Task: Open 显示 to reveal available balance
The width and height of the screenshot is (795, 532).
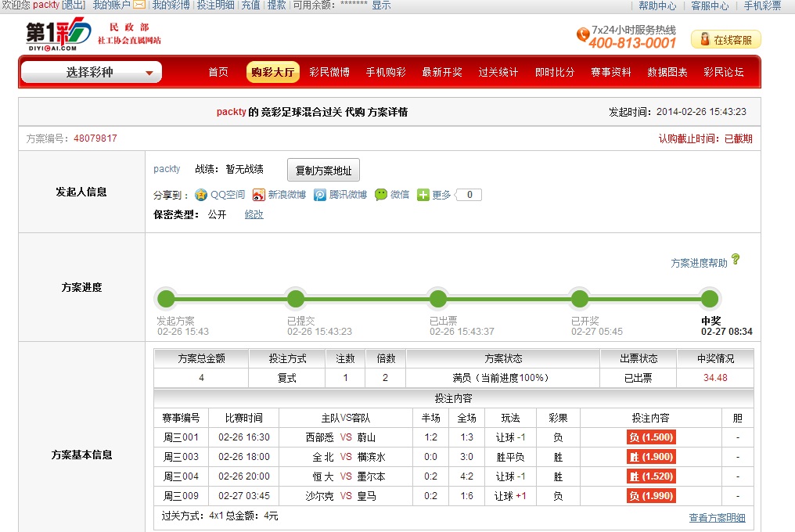Action: [380, 5]
